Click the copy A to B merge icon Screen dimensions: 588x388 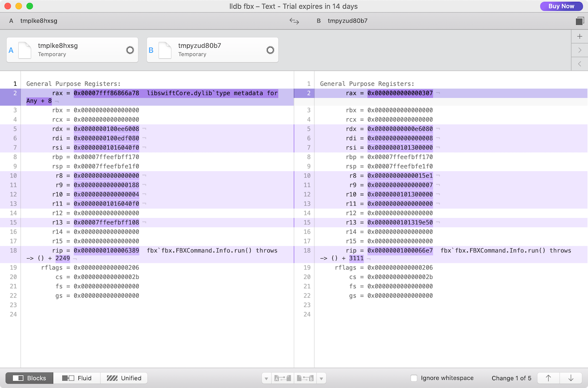(x=283, y=378)
